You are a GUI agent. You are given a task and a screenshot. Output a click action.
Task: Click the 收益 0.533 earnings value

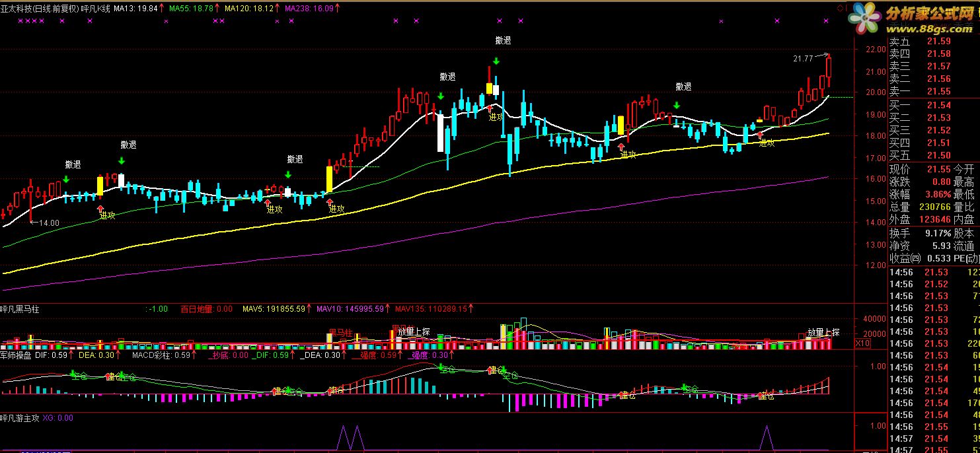coord(938,259)
